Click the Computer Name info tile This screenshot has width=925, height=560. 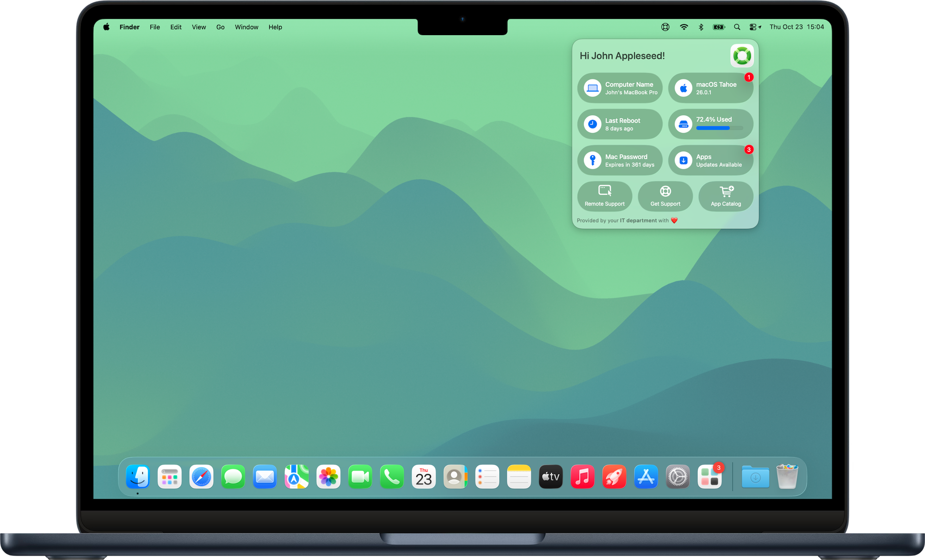coord(620,88)
